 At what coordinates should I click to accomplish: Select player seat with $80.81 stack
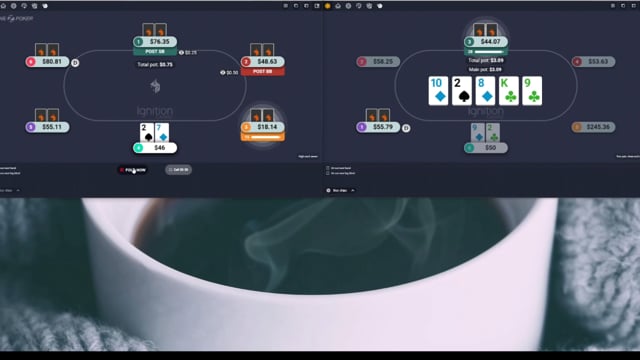pyautogui.click(x=47, y=61)
